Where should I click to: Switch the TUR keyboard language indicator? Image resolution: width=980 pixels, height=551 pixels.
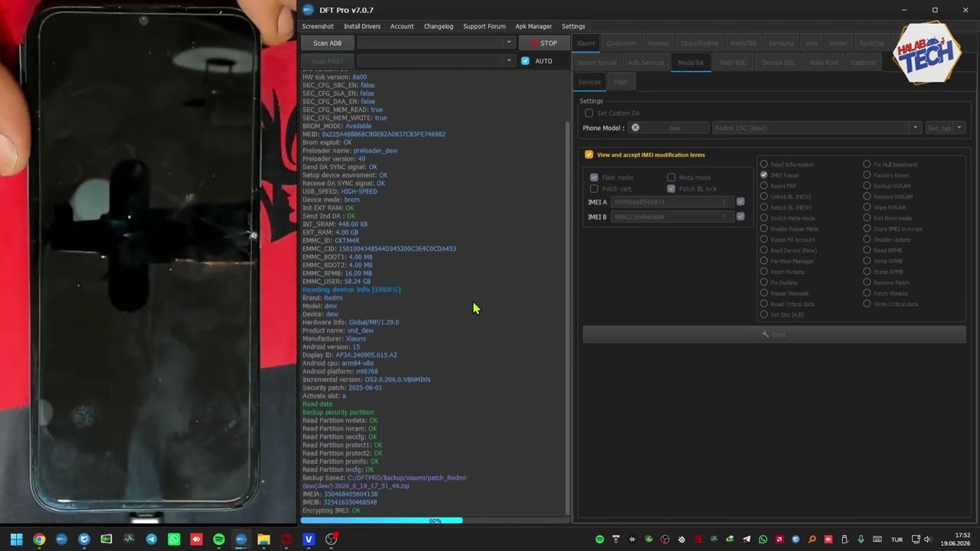pos(896,540)
